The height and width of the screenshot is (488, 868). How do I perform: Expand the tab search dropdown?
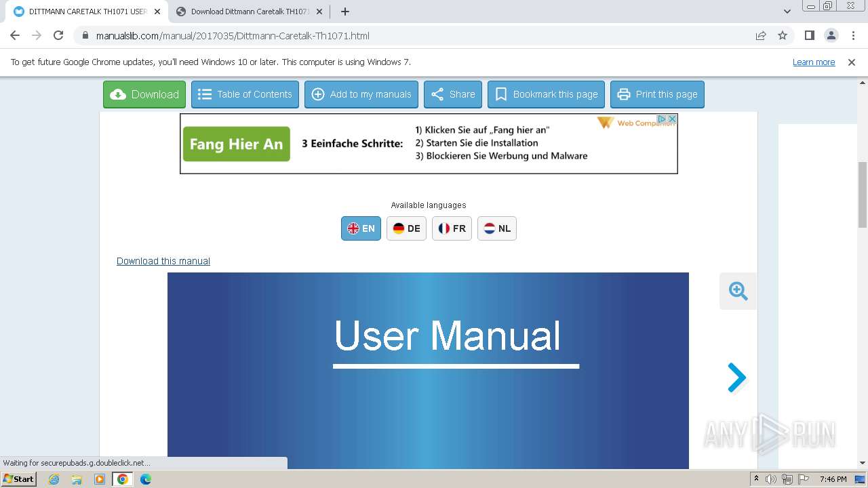787,12
